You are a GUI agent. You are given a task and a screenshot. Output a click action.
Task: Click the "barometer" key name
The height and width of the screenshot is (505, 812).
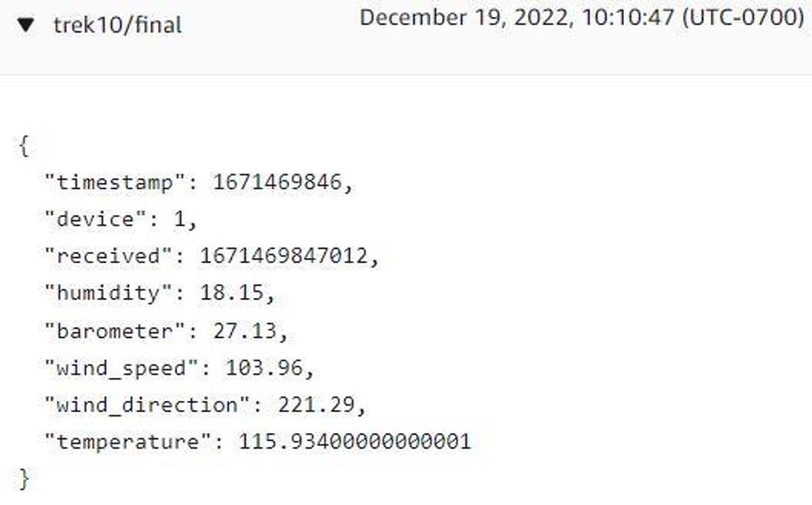114,331
